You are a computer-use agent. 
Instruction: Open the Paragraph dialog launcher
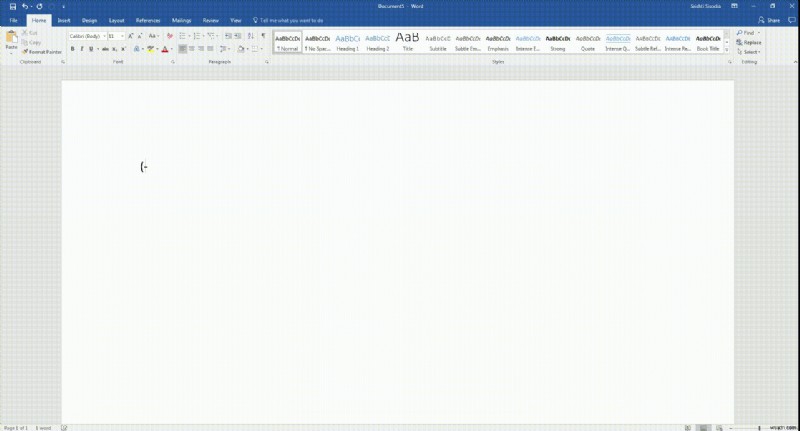click(266, 62)
